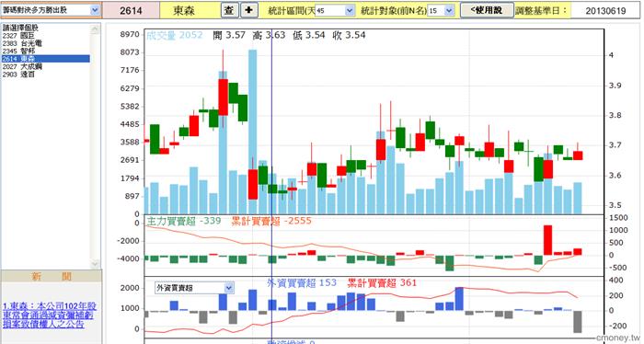The image size is (644, 344).
Task: Select 2903 遠百 in the stock list
Action: coord(45,75)
